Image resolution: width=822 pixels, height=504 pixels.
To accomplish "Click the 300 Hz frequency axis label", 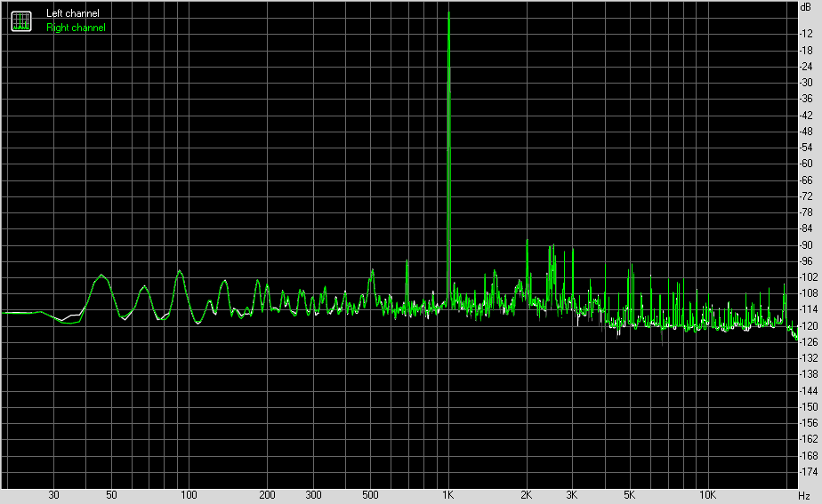I will tap(313, 495).
